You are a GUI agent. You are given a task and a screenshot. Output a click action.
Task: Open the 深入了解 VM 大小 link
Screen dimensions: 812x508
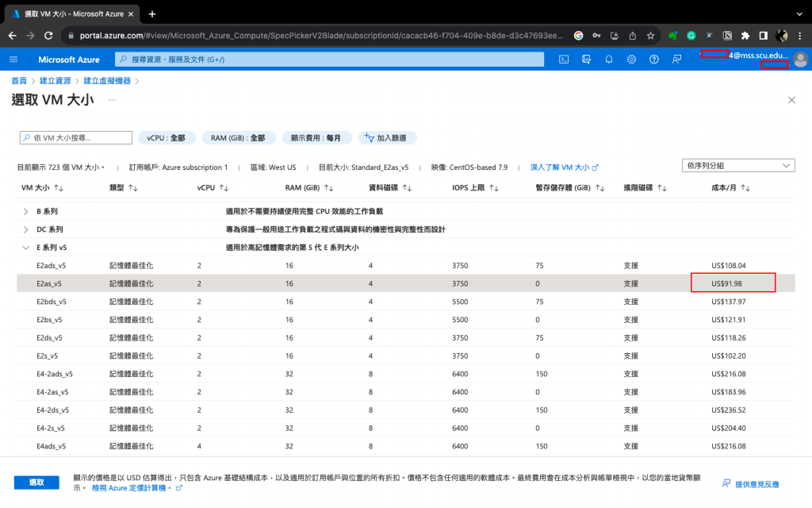pyautogui.click(x=564, y=167)
